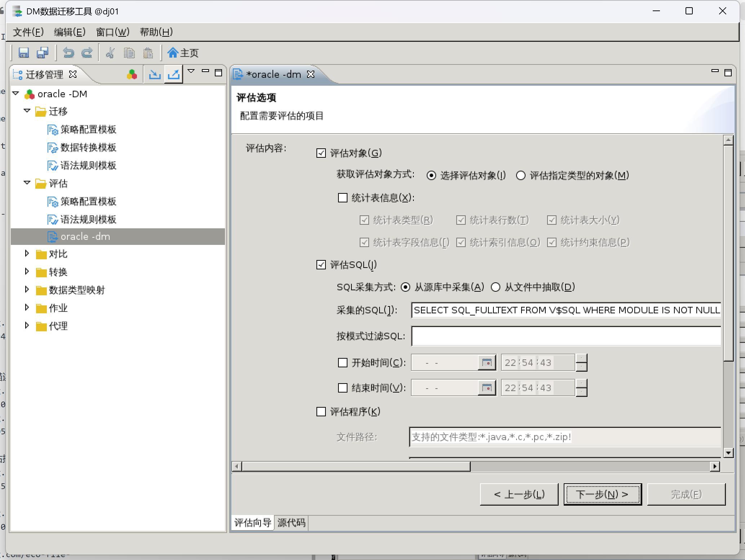Switch to the 源代码 tab
Image resolution: width=745 pixels, height=560 pixels.
pos(291,523)
